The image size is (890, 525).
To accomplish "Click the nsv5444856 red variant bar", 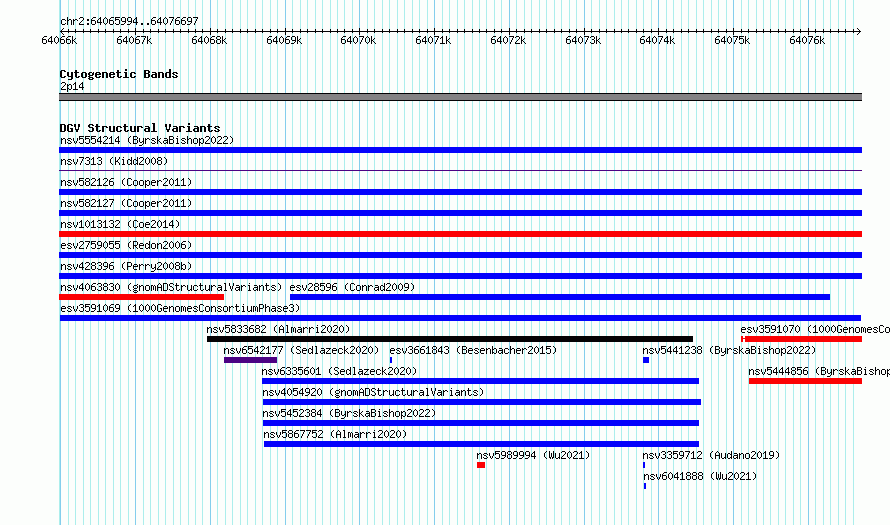I will coord(805,381).
